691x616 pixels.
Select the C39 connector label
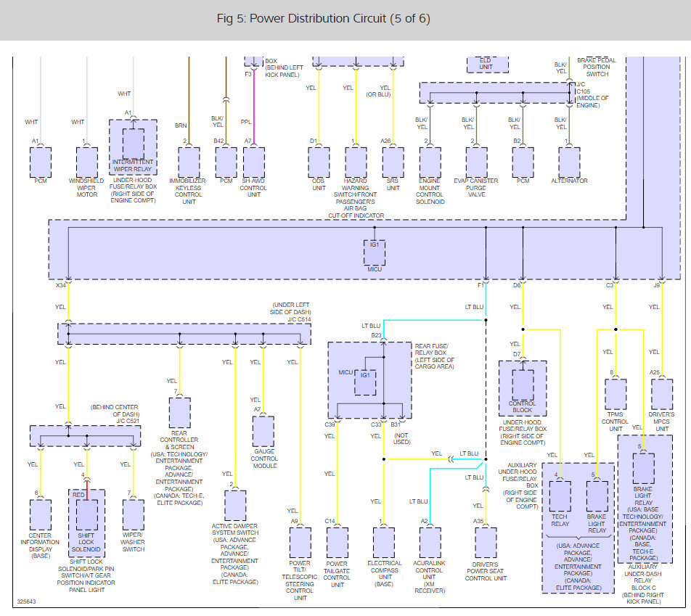[330, 424]
